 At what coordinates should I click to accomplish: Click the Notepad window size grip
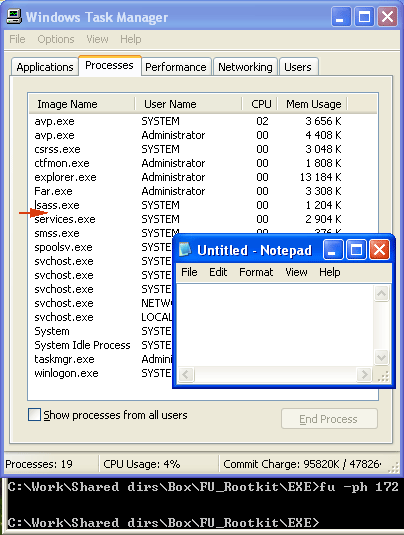[x=383, y=375]
